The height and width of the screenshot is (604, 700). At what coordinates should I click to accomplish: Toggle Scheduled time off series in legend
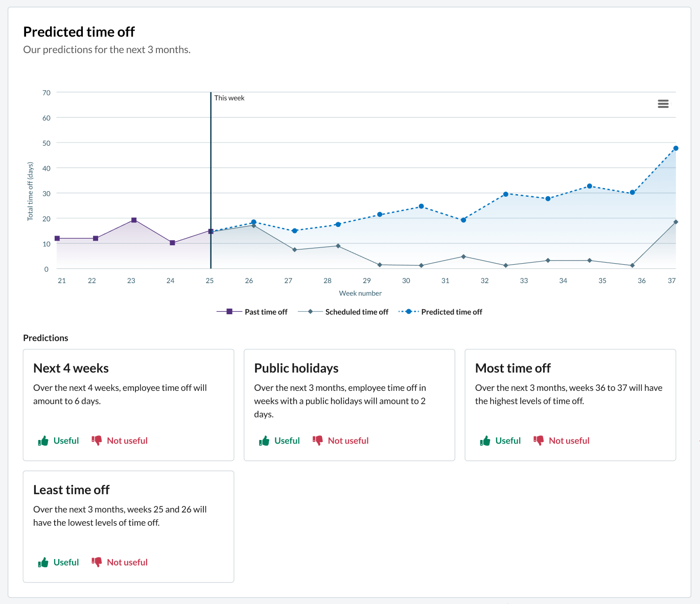356,312
